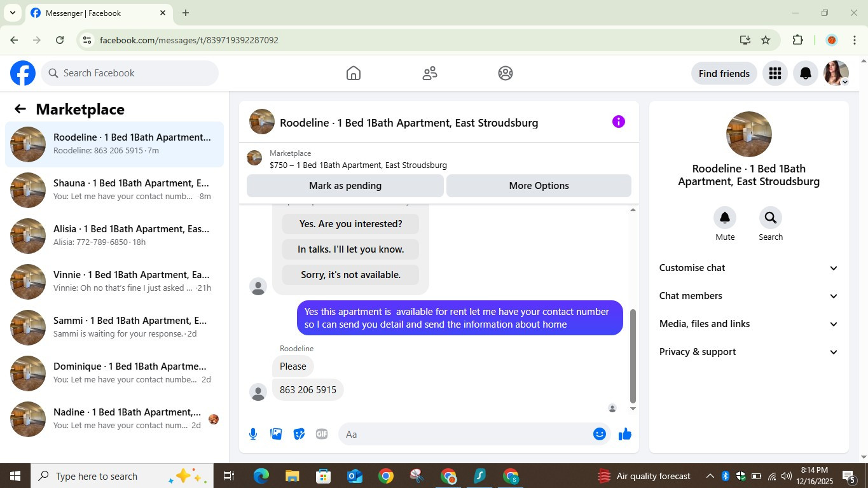This screenshot has height=488, width=868.
Task: Go back using the Marketplace arrow
Action: pos(20,109)
